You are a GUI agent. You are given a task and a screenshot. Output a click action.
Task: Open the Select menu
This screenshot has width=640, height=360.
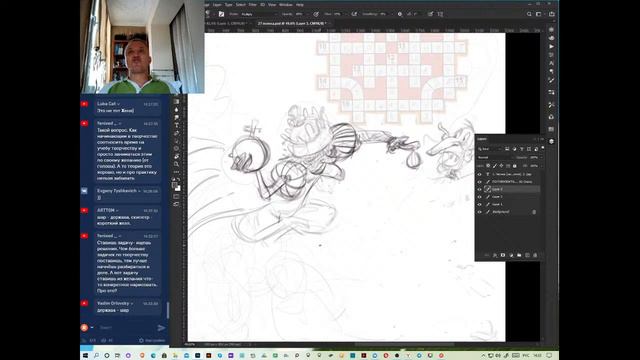(240, 4)
